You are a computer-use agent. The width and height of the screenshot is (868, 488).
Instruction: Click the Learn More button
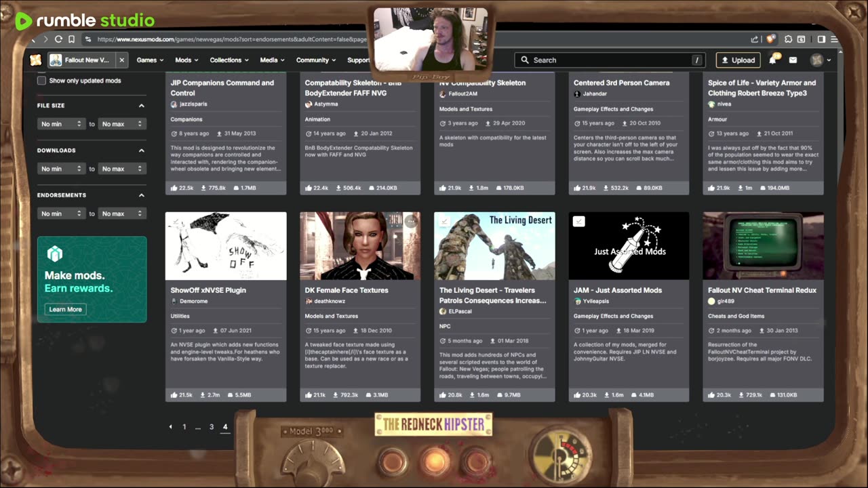[x=65, y=309]
